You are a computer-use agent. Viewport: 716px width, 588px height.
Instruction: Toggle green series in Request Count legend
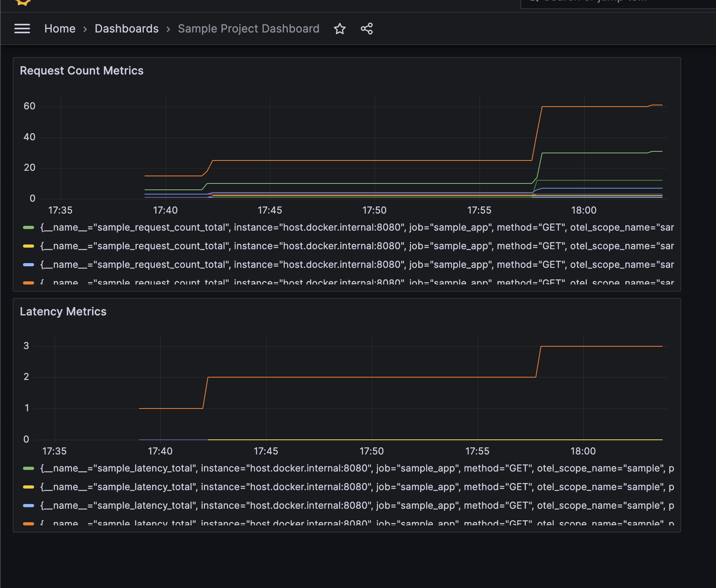[29, 227]
